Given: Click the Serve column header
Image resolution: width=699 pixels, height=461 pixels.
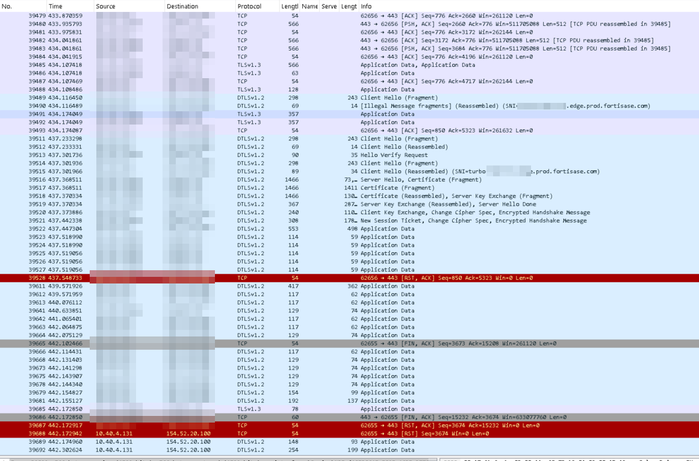Looking at the screenshot, I should [329, 6].
